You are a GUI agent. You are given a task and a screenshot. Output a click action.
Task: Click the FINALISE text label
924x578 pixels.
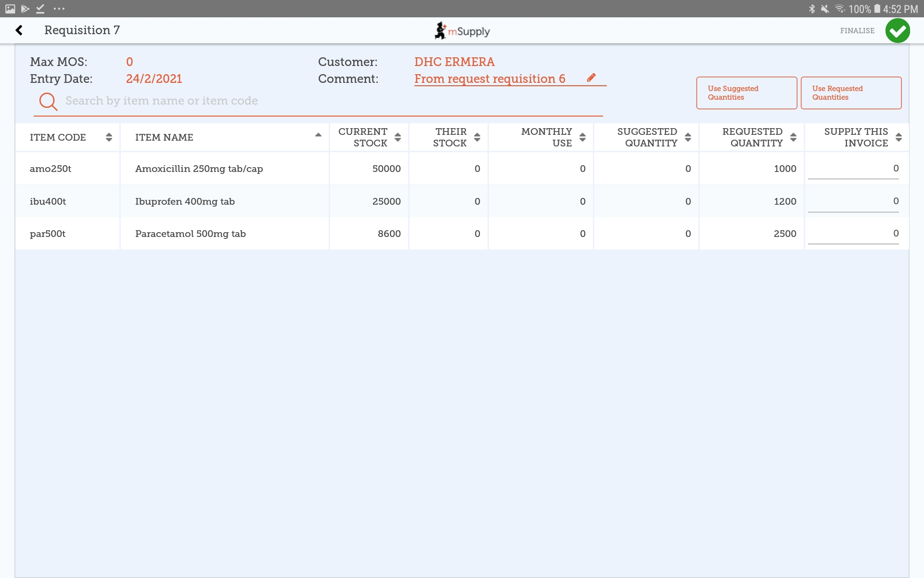click(x=857, y=31)
